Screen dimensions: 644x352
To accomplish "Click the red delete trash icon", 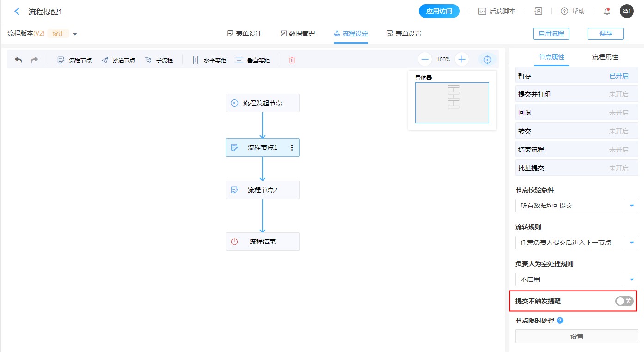I will [x=292, y=60].
